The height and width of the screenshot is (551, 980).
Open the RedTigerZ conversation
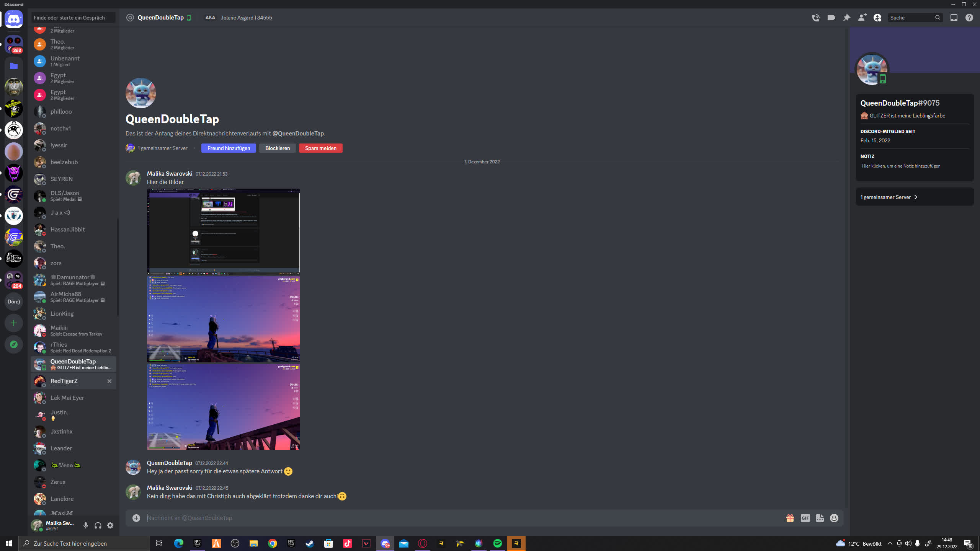64,381
